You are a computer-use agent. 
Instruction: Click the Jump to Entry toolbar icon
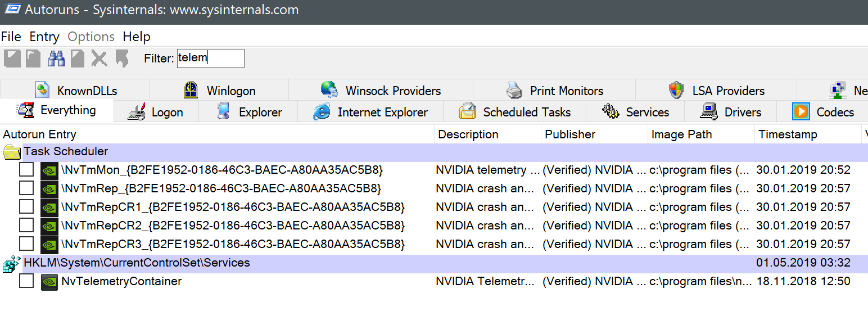(121, 58)
